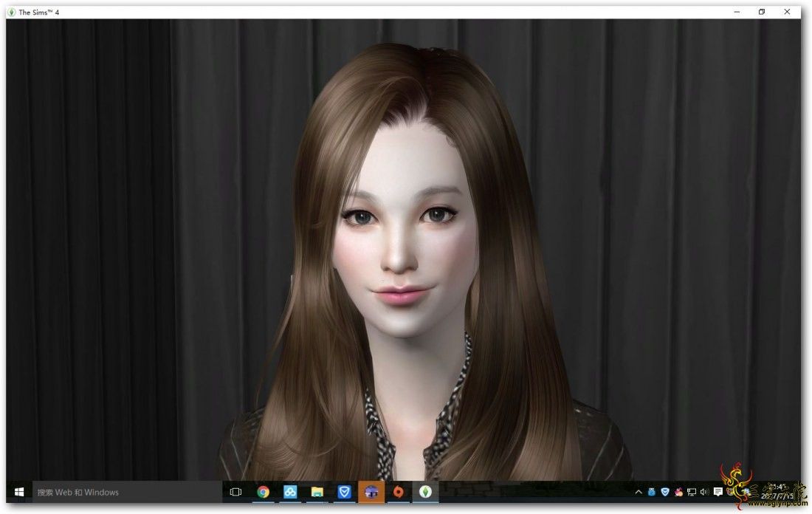The width and height of the screenshot is (812, 514).
Task: Open File Explorer from the taskbar
Action: (x=317, y=493)
